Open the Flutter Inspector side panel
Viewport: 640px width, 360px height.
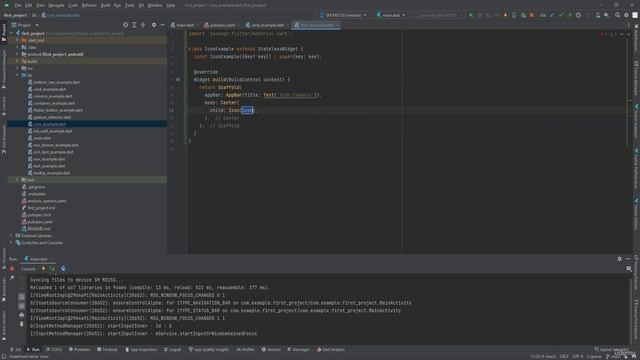[636, 120]
